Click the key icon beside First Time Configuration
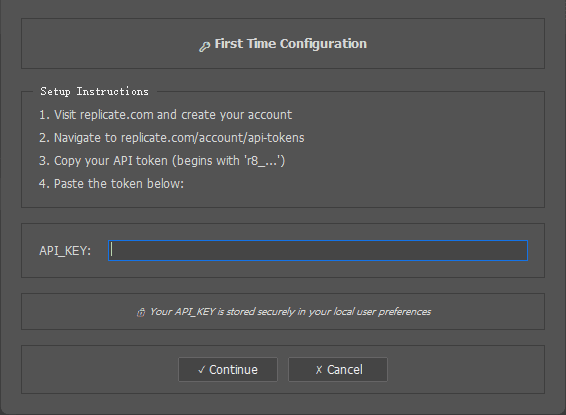 (204, 47)
